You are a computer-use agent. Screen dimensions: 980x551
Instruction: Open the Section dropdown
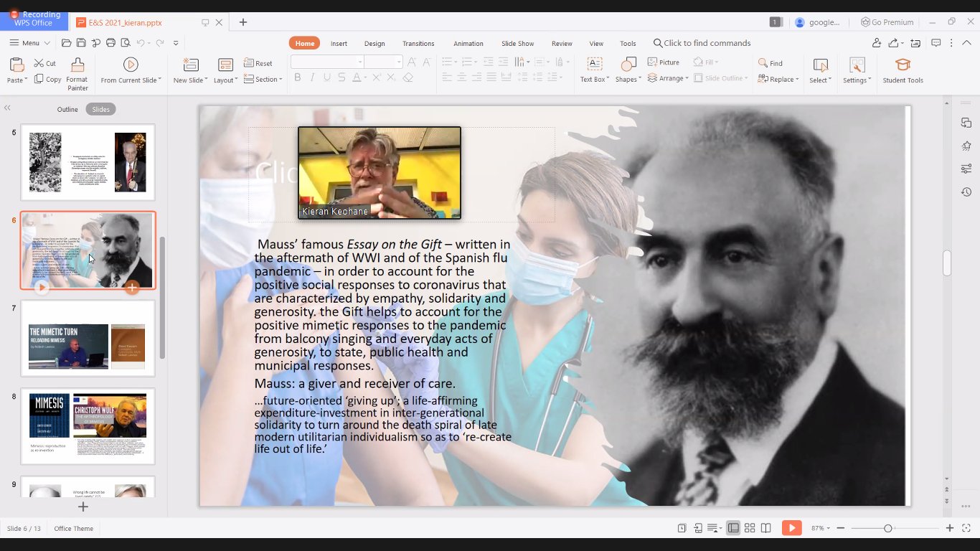coord(280,80)
